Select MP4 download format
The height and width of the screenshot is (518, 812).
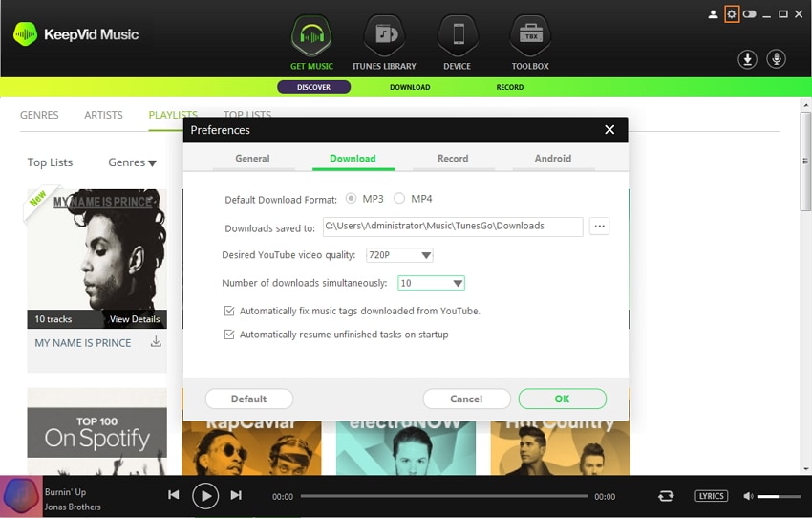pyautogui.click(x=399, y=199)
